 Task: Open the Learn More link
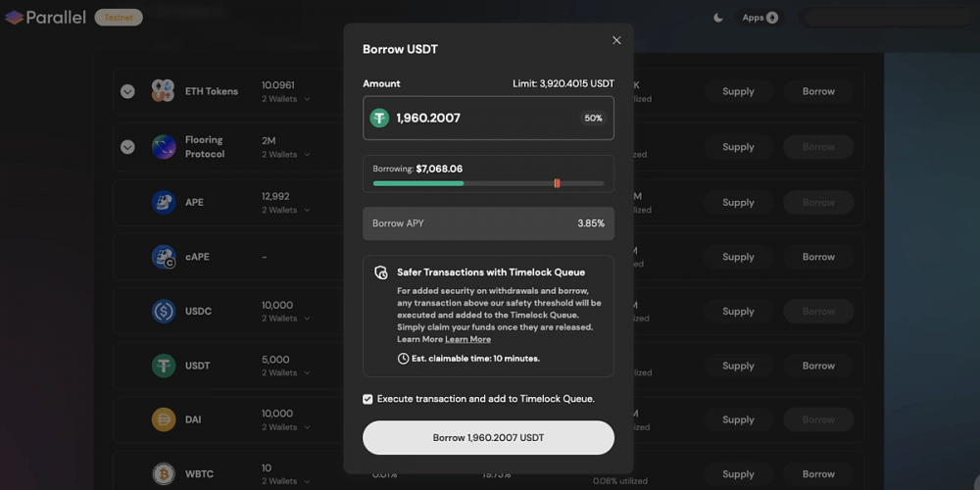click(x=467, y=339)
